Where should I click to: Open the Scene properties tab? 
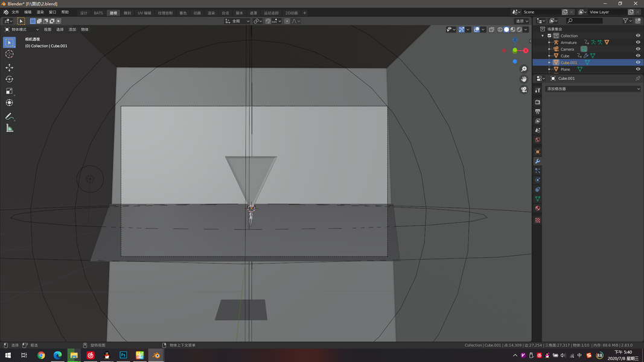[538, 130]
